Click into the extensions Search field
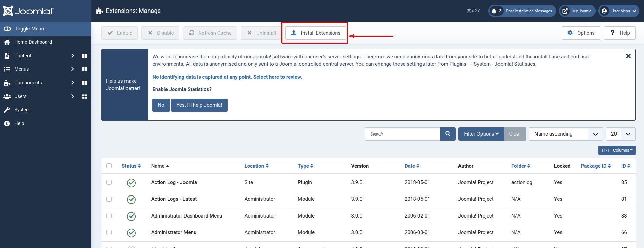644x248 pixels. (x=402, y=134)
